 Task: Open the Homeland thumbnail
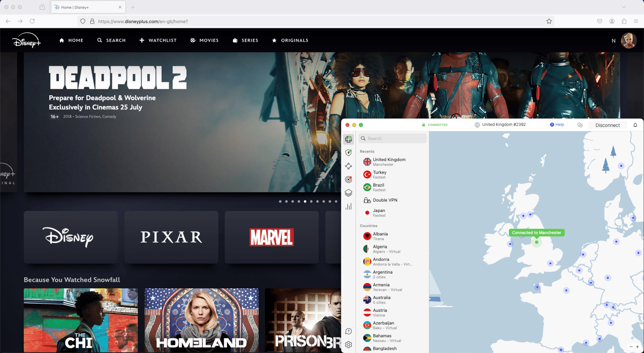pos(202,320)
